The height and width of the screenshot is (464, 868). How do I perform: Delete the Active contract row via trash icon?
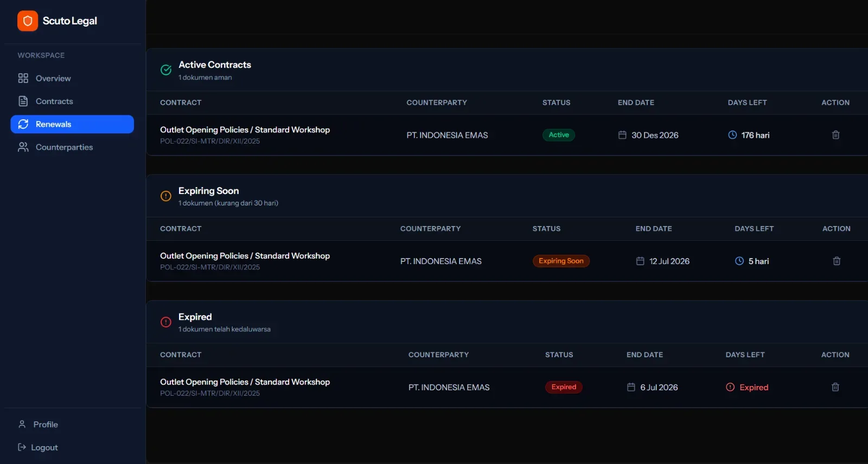click(x=835, y=135)
